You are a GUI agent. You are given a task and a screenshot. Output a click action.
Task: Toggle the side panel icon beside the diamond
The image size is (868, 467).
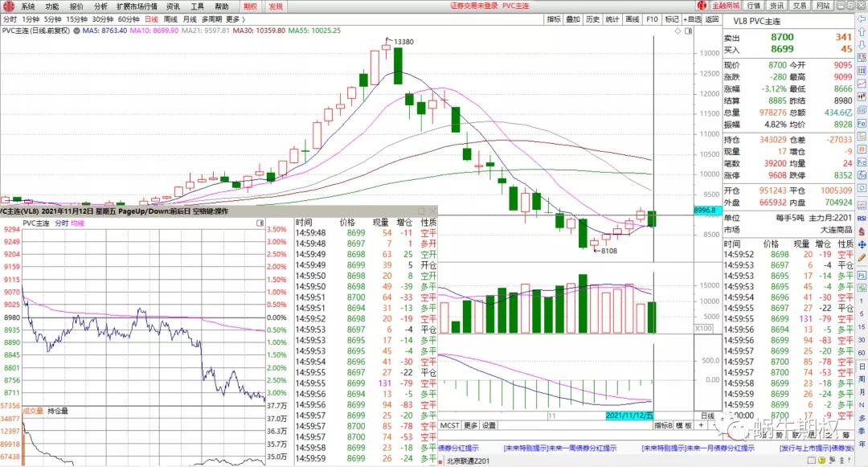[x=688, y=31]
